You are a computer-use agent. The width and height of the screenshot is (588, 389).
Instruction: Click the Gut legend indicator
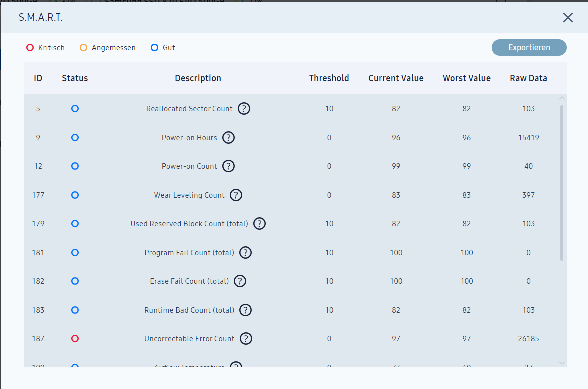(154, 47)
